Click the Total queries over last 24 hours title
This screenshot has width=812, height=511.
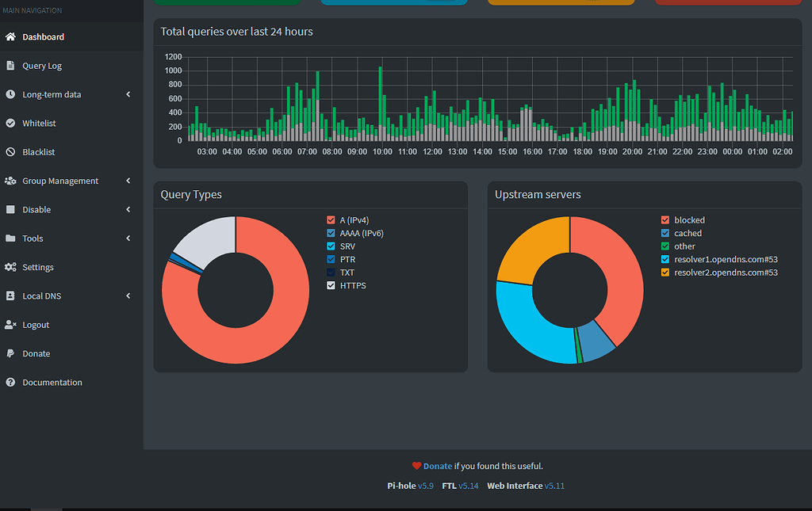pyautogui.click(x=236, y=32)
